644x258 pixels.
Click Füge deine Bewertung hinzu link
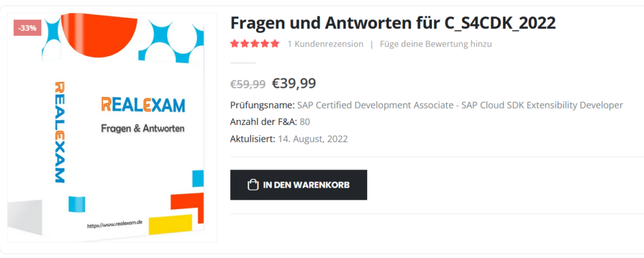436,44
